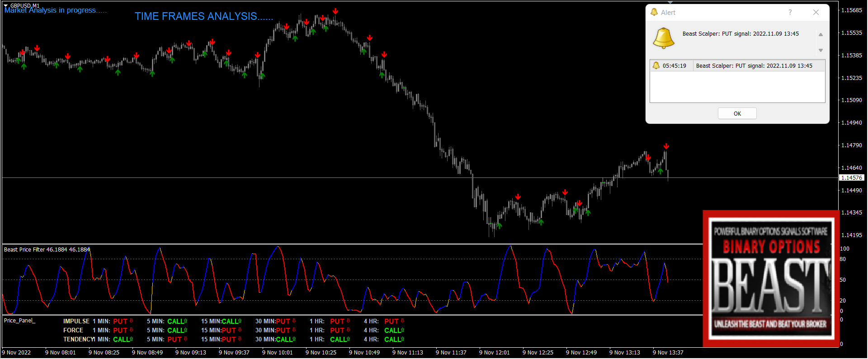The height and width of the screenshot is (359, 868).
Task: Click the red PUT arrow at the chart's highest peak
Action: click(x=335, y=11)
